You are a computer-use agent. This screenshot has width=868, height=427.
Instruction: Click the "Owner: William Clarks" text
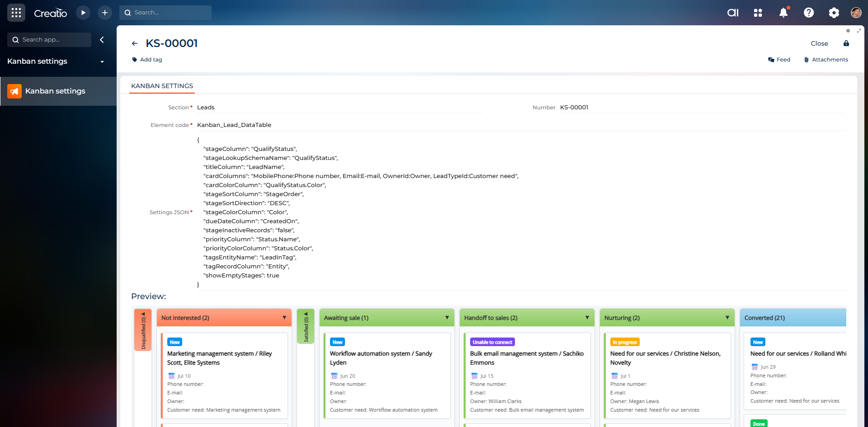[x=495, y=401]
